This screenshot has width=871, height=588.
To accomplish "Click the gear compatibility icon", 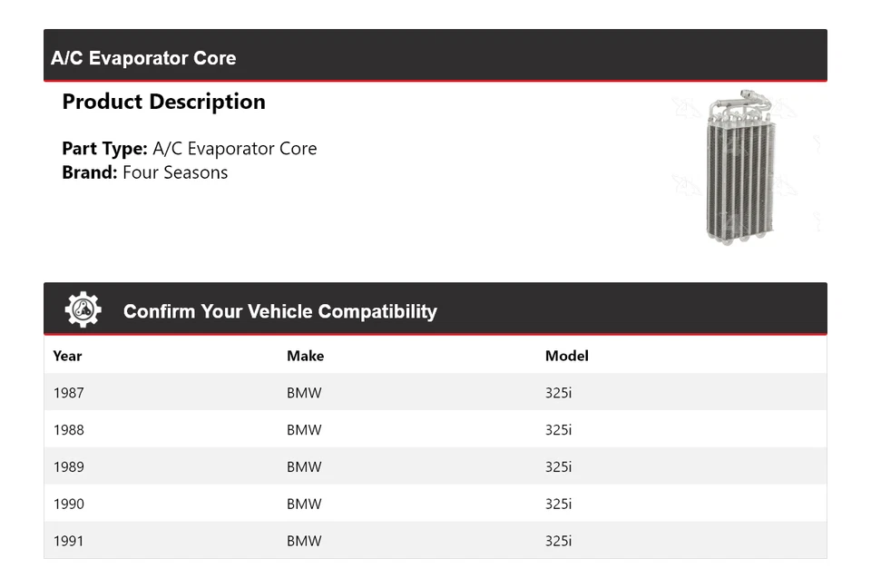I will (x=83, y=310).
